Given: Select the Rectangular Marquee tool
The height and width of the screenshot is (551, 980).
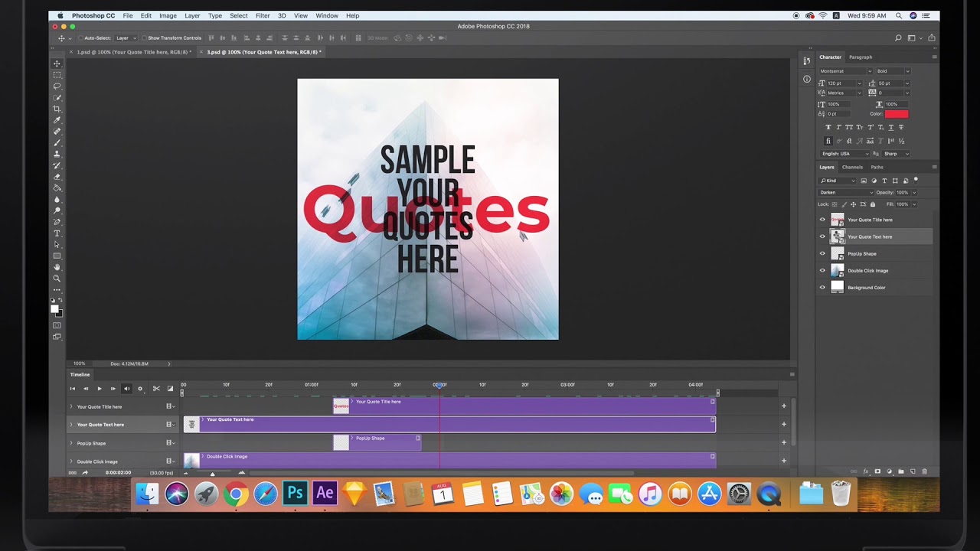Looking at the screenshot, I should click(57, 75).
